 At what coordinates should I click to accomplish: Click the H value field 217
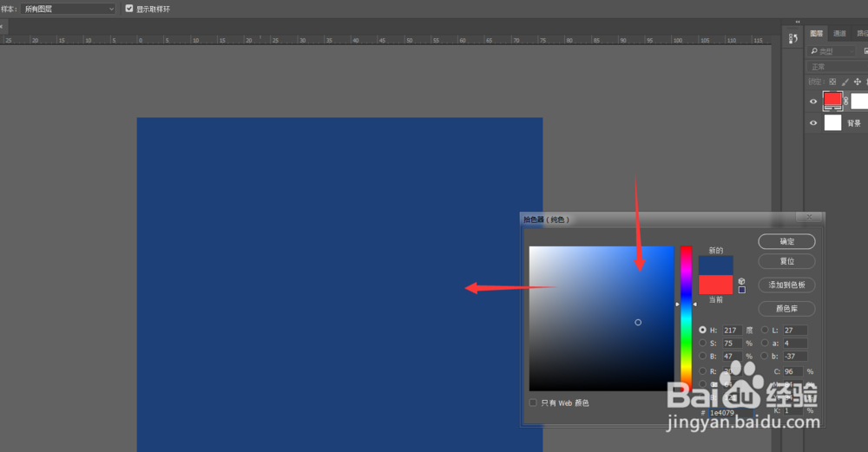click(x=733, y=331)
